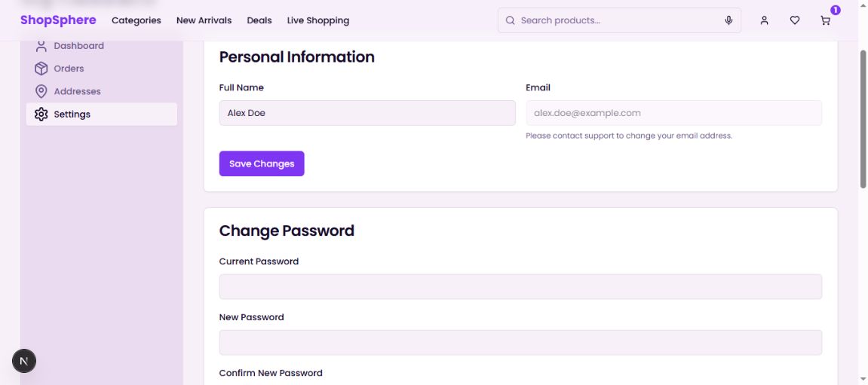The width and height of the screenshot is (868, 385).
Task: Click the Addresses location pin icon
Action: [x=41, y=91]
